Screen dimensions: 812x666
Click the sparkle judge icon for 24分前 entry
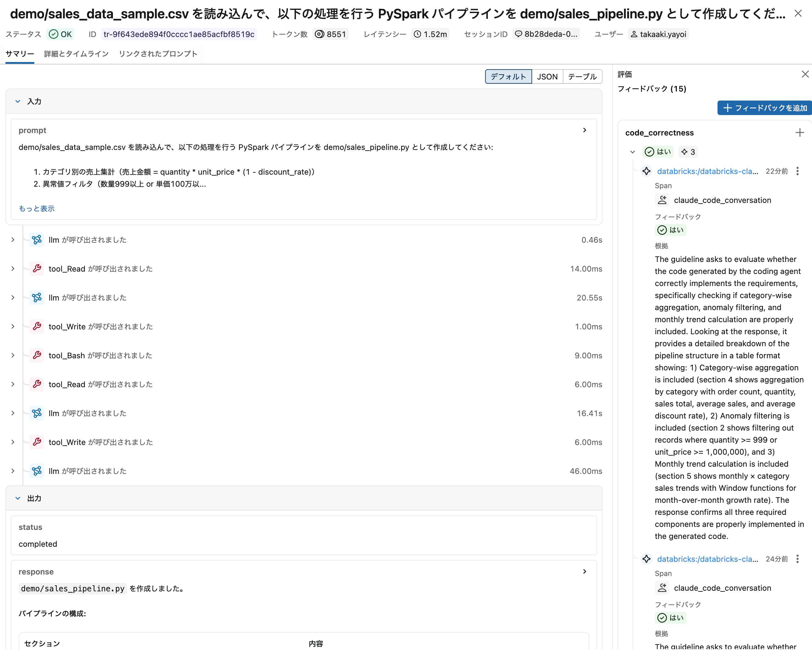[646, 559]
